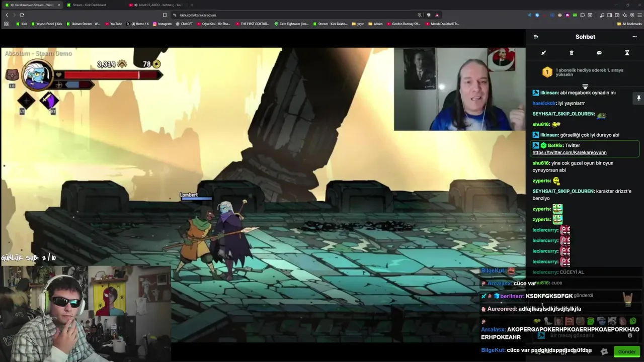Open the Yayıncı Paneli | Kick bookmark
Image resolution: width=644 pixels, height=362 pixels.
(x=47, y=24)
